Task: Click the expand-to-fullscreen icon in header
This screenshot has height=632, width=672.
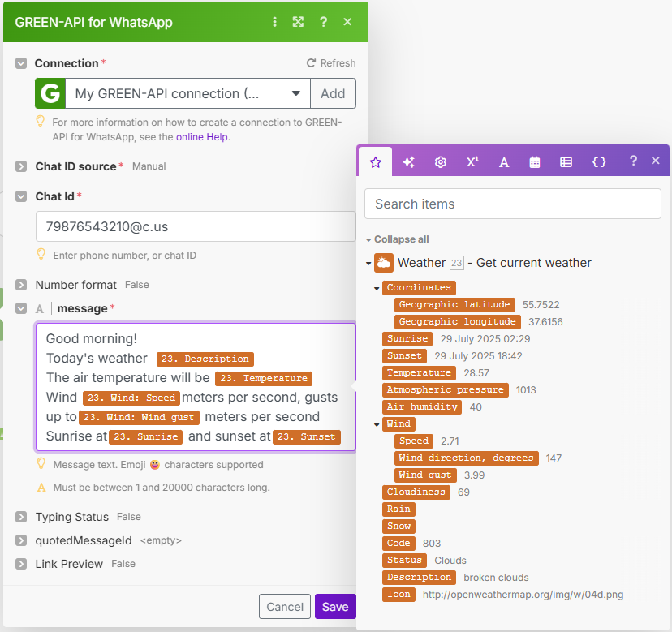Action: point(298,22)
